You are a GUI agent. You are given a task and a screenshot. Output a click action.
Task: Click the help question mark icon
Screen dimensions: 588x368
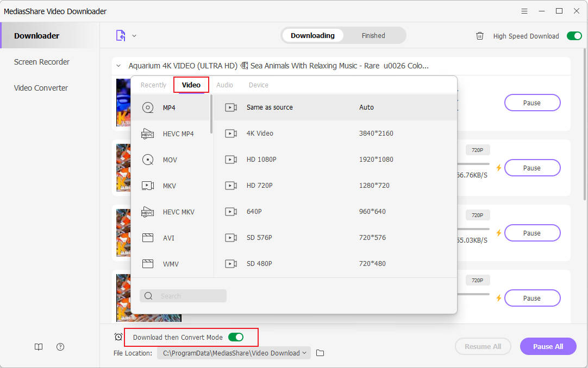[x=60, y=347]
